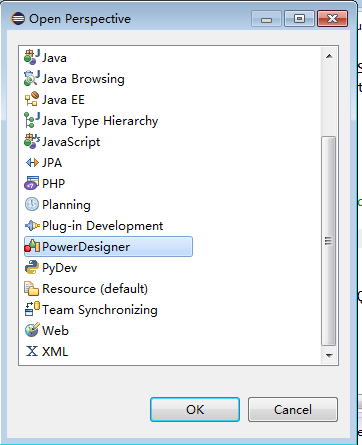Pick the "JavaScript" perspective text

coord(71,142)
